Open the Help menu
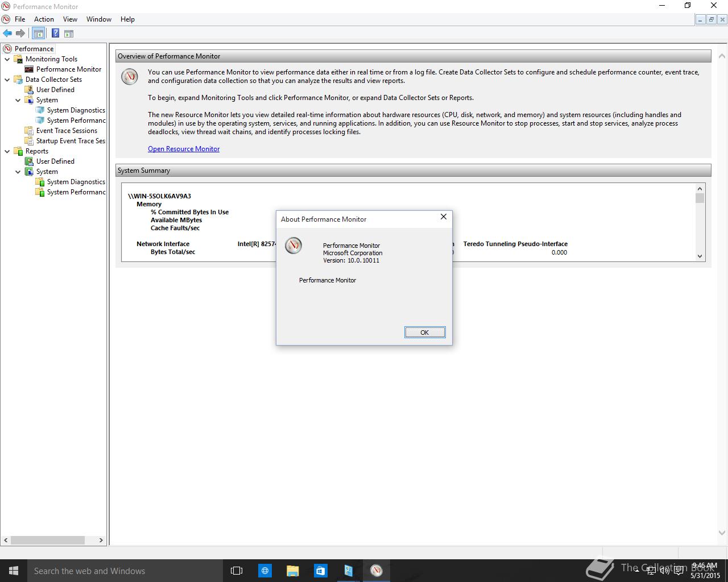This screenshot has width=728, height=582. (127, 19)
